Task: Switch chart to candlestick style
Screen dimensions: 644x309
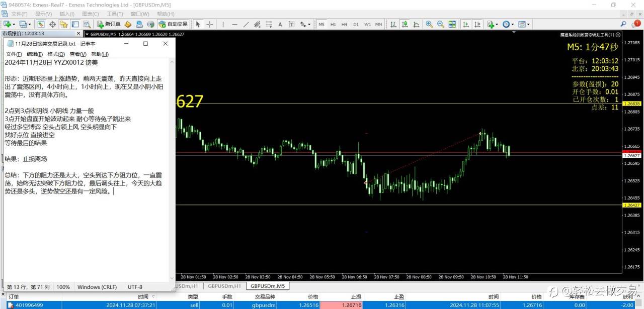Action: pyautogui.click(x=405, y=24)
